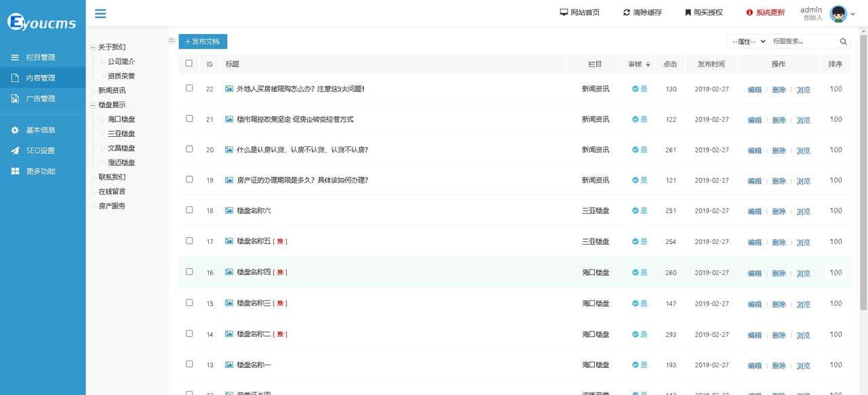Collapse the 楼盘展示 tree section
Screen dimensions: 868x395
92,104
